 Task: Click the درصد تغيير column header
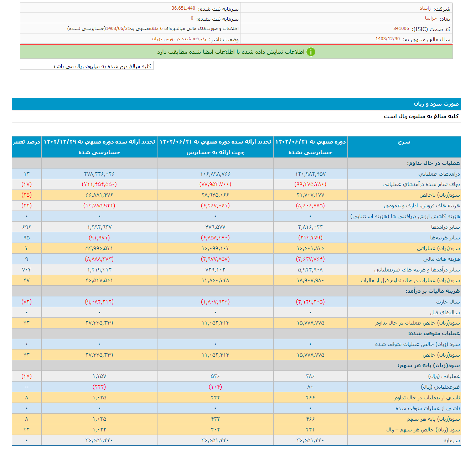(27, 142)
